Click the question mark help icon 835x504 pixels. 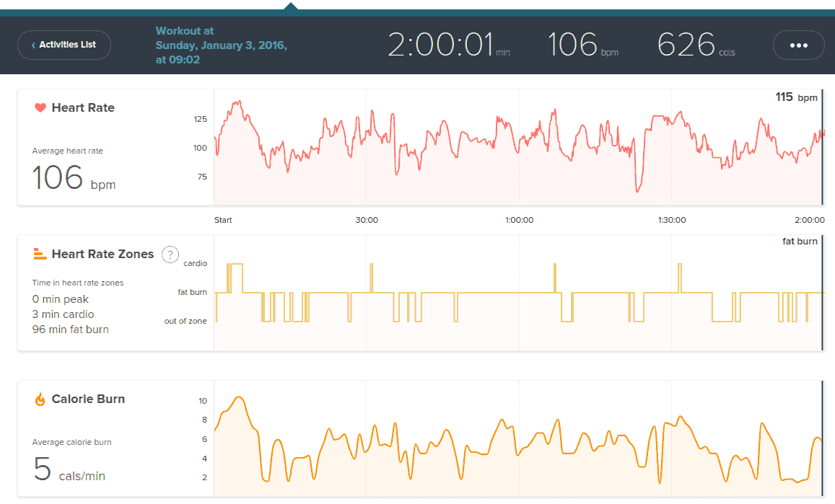[170, 254]
